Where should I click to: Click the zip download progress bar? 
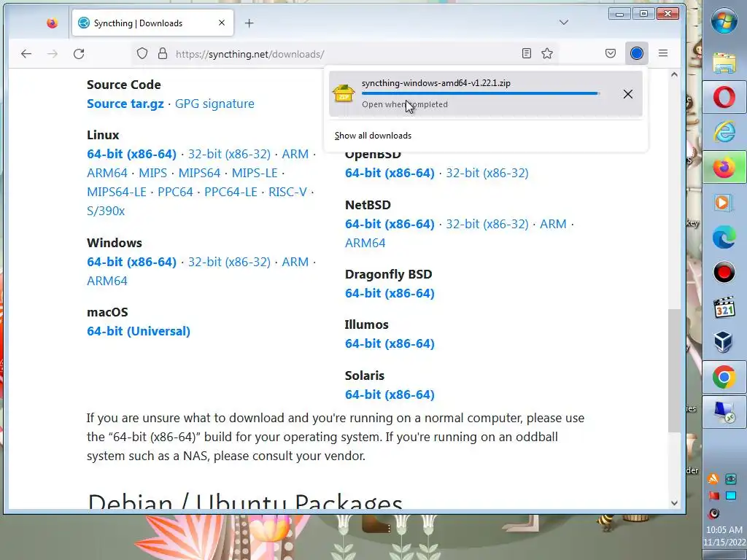tap(480, 93)
